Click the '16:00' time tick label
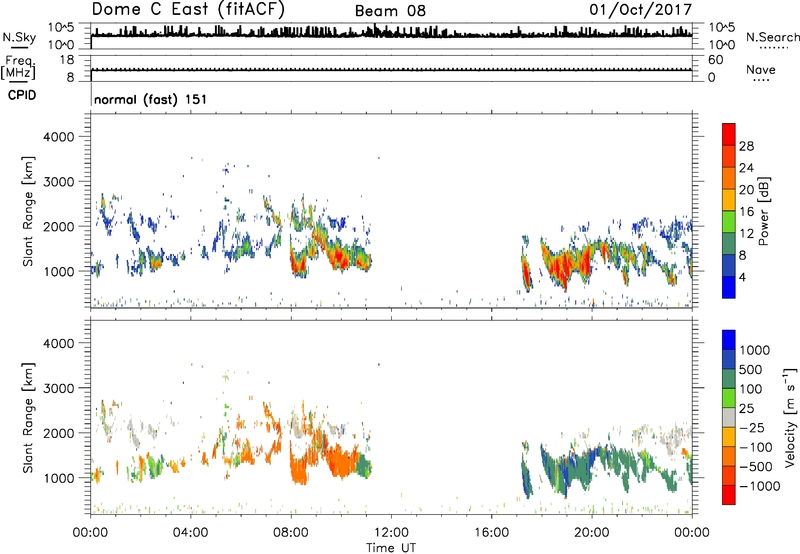The image size is (800, 554). 491,533
